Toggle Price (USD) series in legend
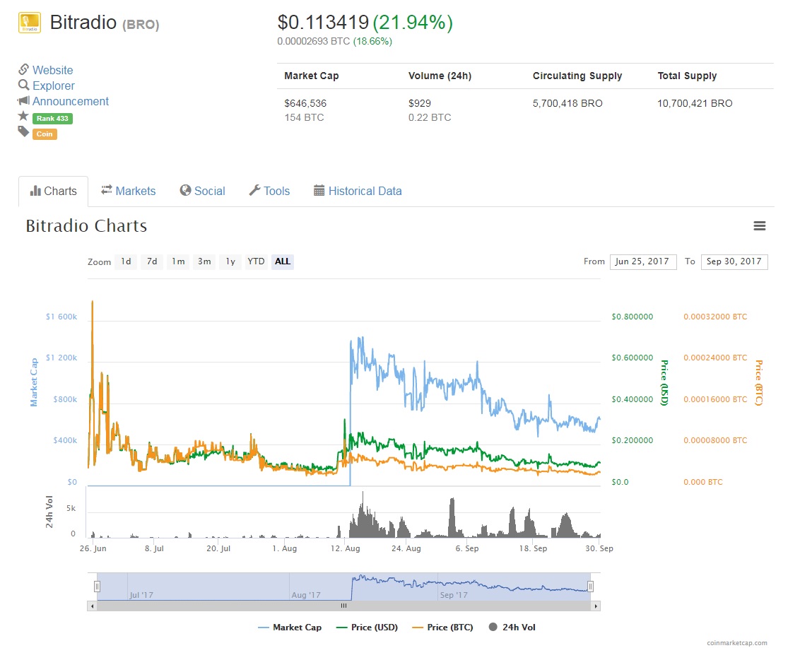This screenshot has height=648, width=812. click(x=367, y=628)
